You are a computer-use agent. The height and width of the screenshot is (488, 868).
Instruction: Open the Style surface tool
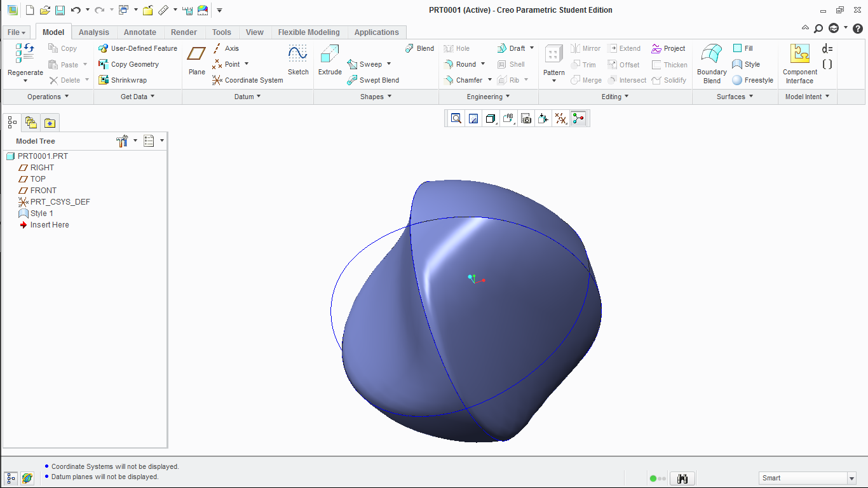point(746,64)
